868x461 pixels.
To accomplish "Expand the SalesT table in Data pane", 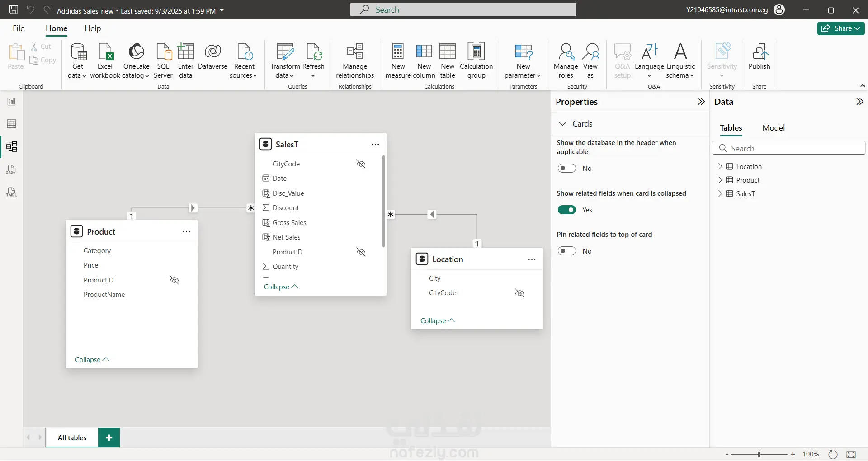I will (x=720, y=194).
